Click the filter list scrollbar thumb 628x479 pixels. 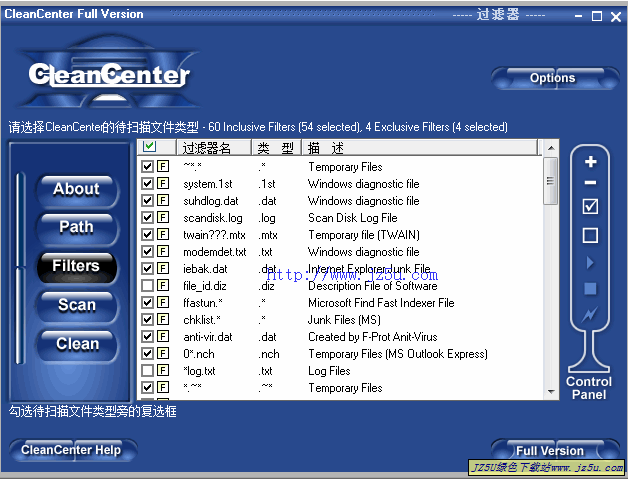click(551, 181)
